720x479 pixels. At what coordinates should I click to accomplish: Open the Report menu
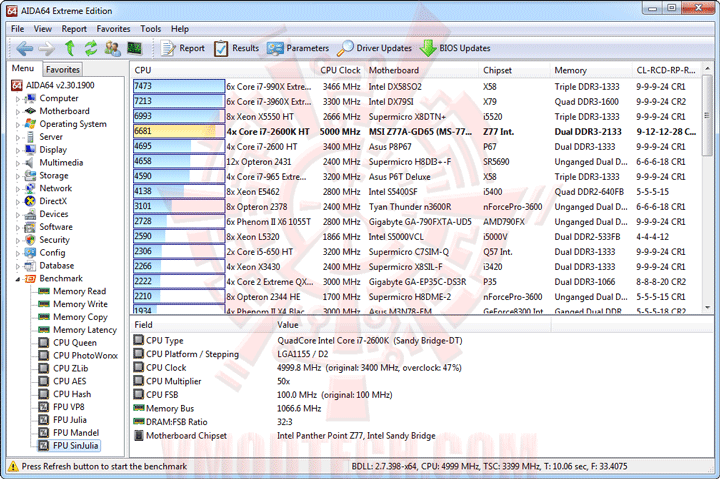click(x=74, y=29)
